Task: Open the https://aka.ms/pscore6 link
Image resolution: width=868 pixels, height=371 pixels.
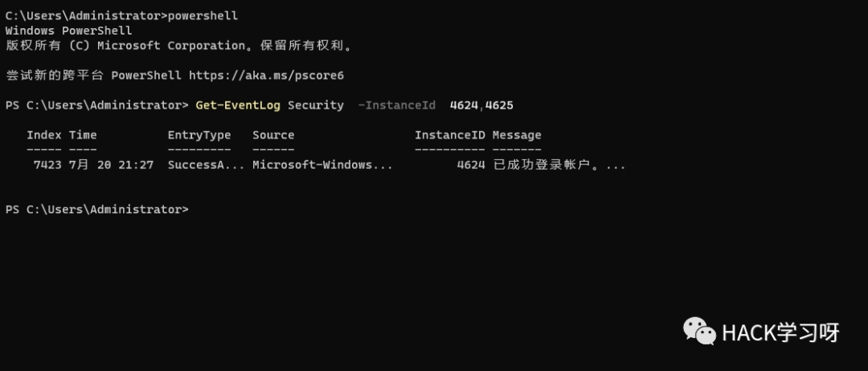Action: point(266,76)
